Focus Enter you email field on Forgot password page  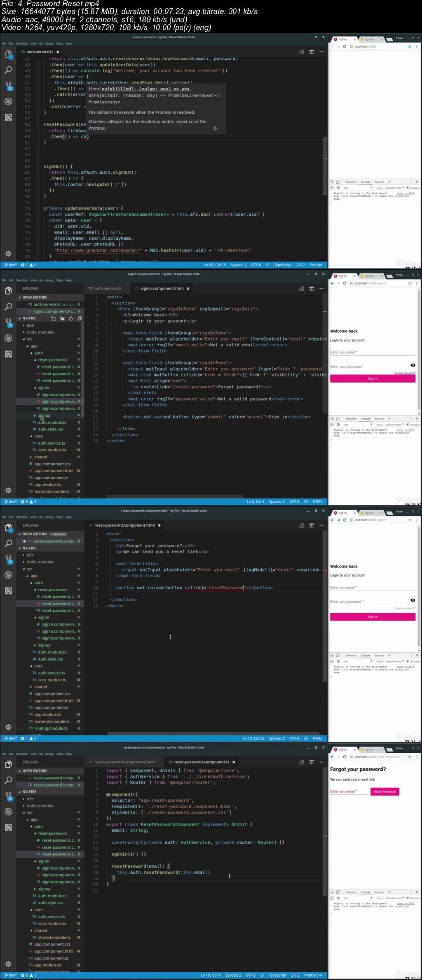click(349, 791)
